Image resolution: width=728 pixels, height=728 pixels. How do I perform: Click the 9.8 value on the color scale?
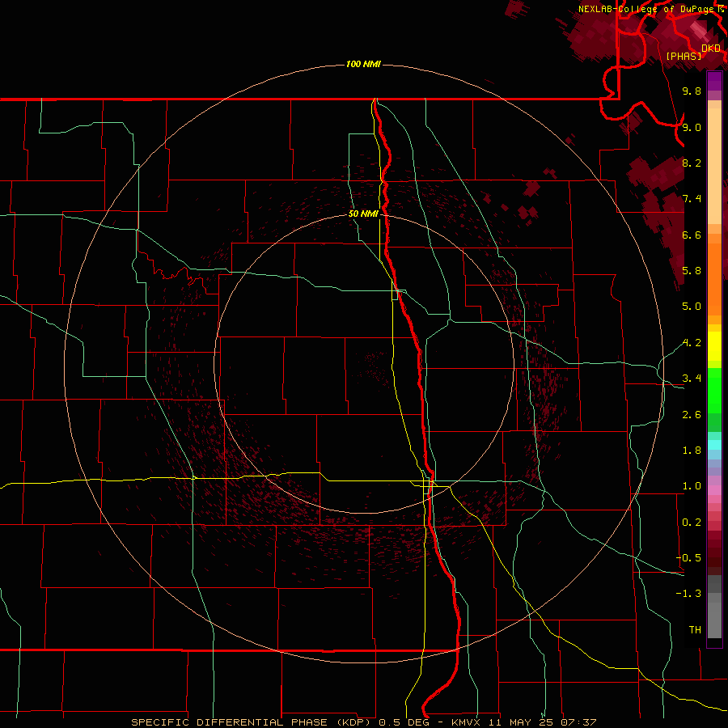692,91
